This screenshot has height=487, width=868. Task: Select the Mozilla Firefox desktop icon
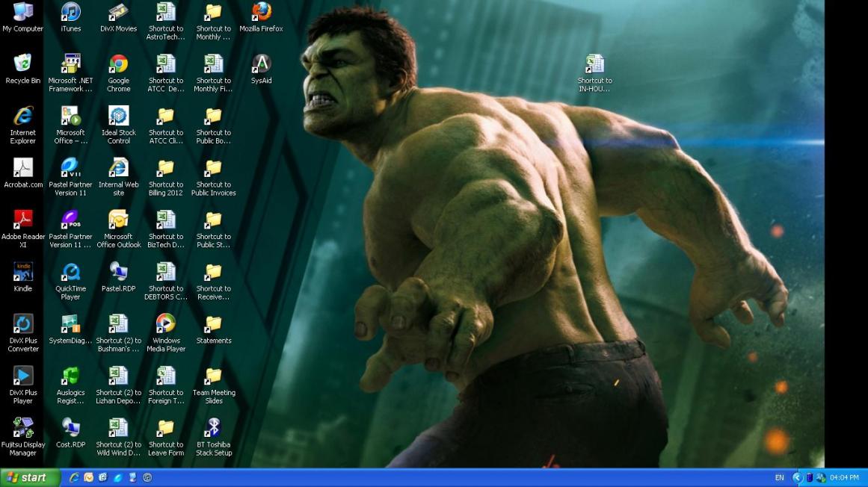(x=261, y=12)
